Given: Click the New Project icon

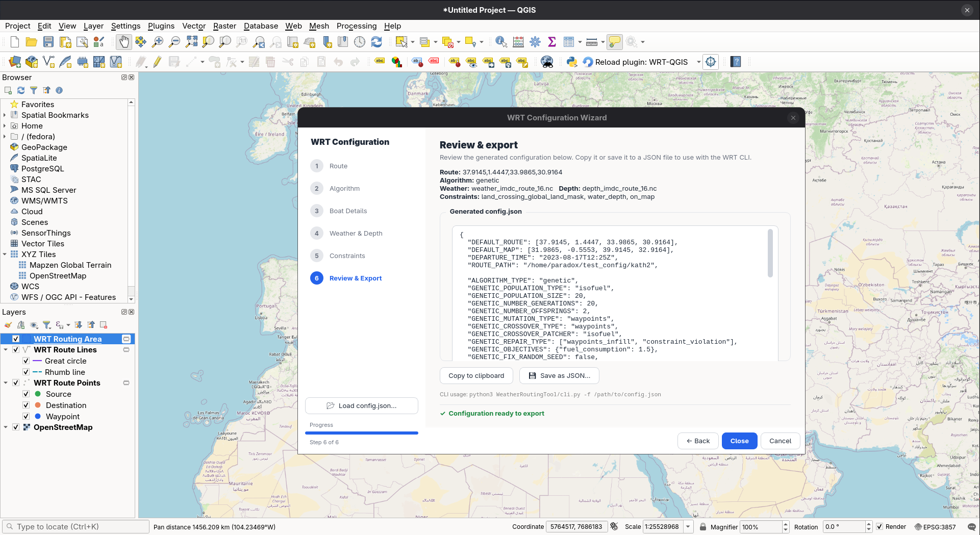Looking at the screenshot, I should (15, 42).
